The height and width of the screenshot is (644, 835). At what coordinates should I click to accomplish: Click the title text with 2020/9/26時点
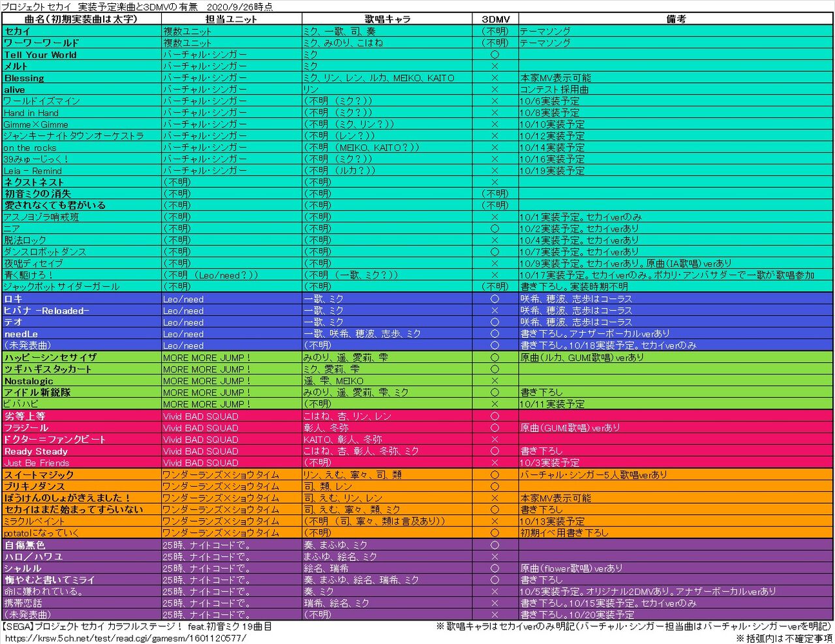click(138, 7)
